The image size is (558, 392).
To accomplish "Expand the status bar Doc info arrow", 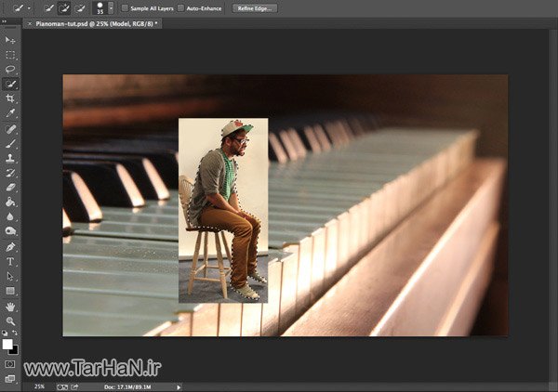I will 178,386.
